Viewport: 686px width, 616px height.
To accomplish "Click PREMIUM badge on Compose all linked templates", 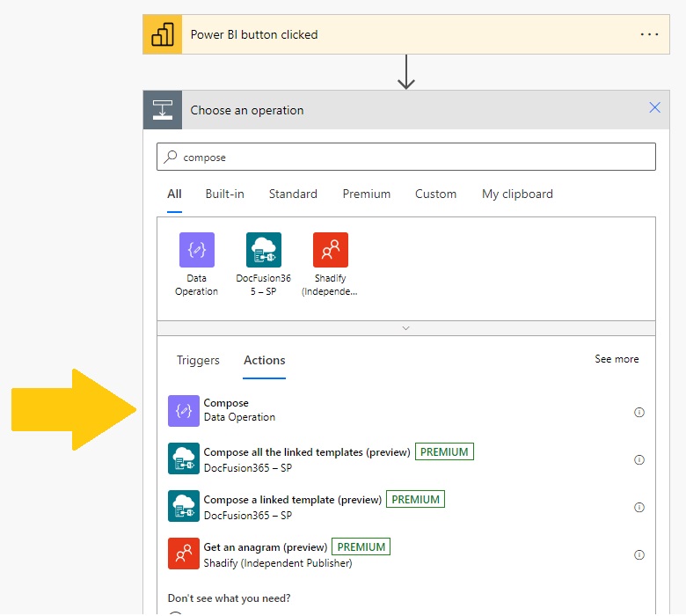I will point(444,451).
